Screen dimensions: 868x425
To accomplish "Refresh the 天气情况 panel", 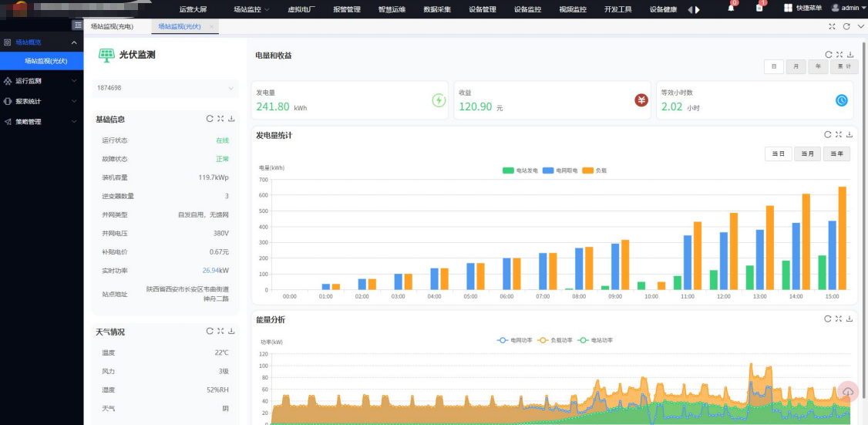I will pyautogui.click(x=209, y=332).
